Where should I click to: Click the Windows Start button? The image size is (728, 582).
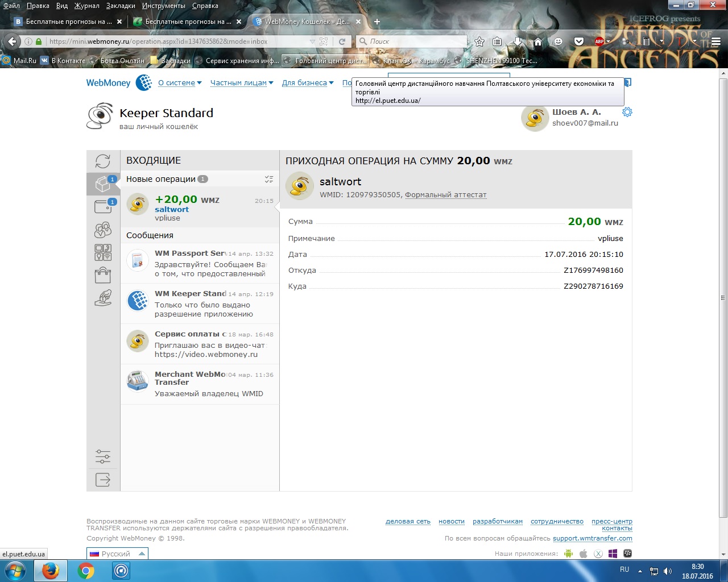coord(15,571)
